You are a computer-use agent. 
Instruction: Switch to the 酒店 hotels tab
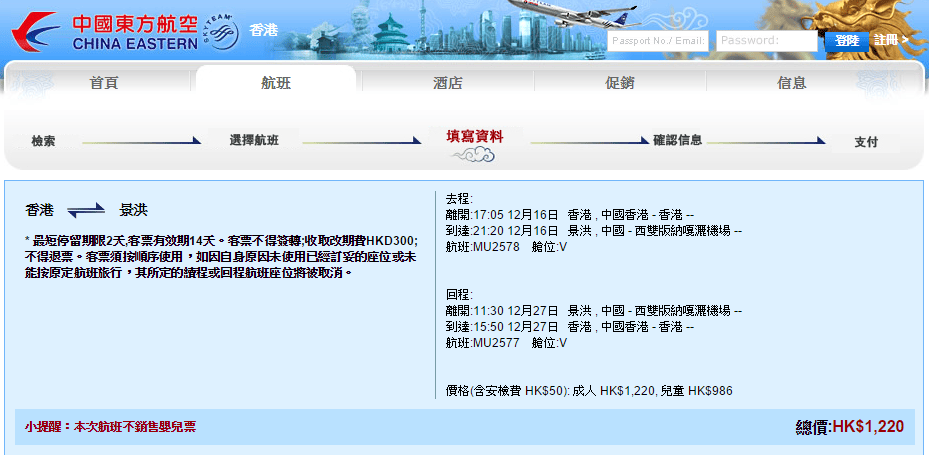447,83
